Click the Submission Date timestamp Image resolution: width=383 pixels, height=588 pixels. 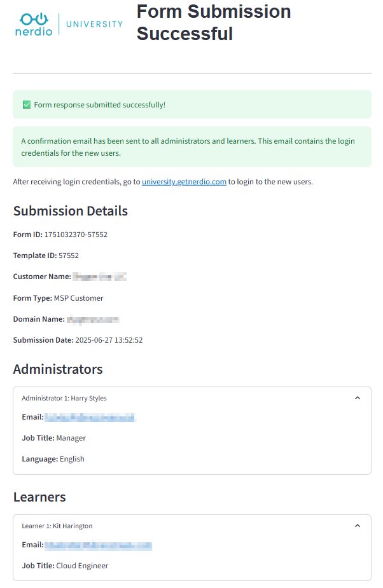pyautogui.click(x=109, y=340)
